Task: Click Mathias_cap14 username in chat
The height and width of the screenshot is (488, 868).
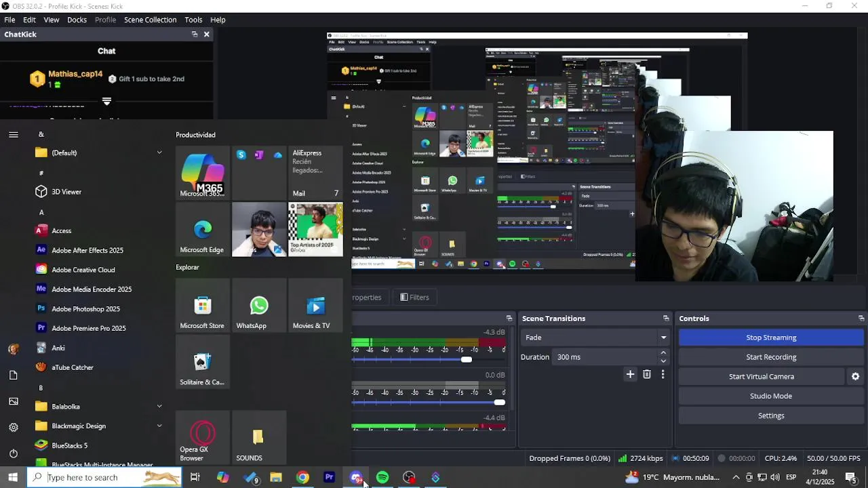Action: click(75, 74)
